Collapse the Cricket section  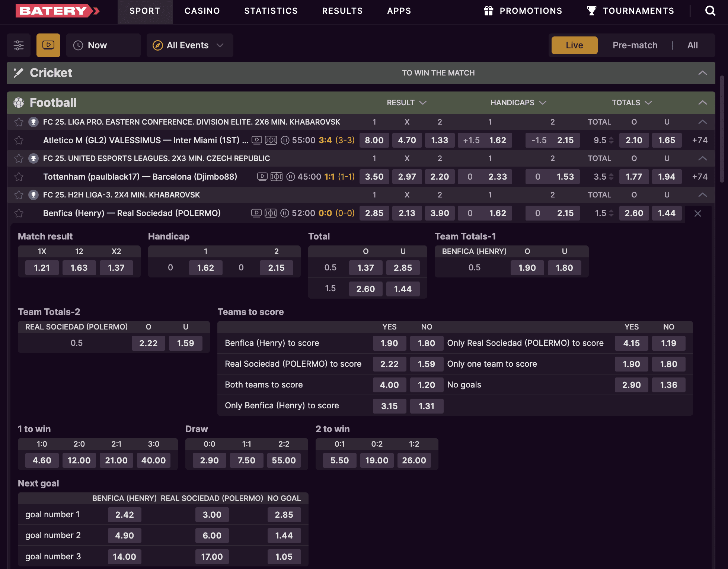[702, 73]
